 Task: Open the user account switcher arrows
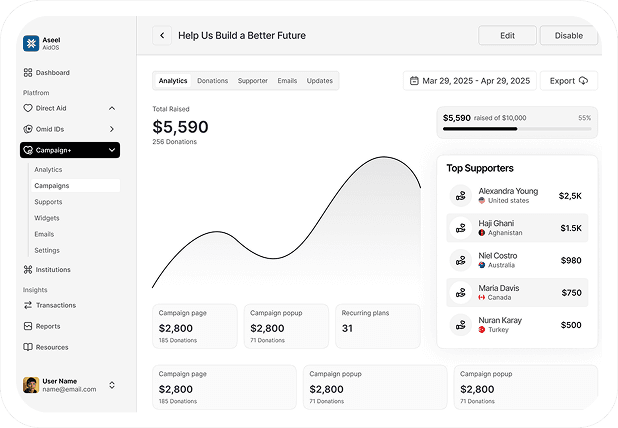coord(112,385)
